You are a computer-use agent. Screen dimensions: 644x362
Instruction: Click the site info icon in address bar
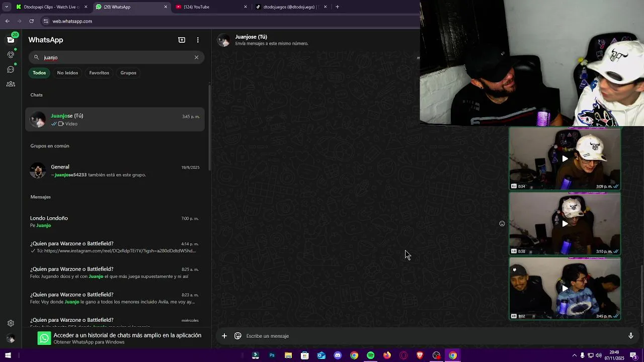[46, 21]
